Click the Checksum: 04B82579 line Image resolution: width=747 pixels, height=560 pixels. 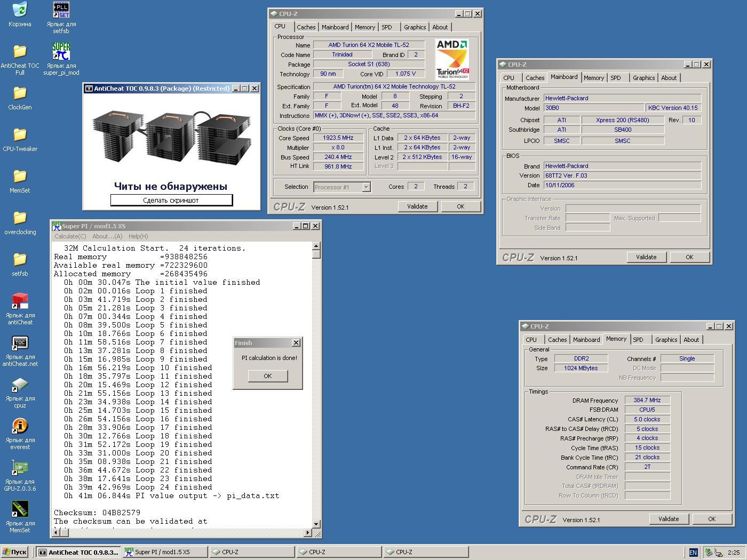97,513
